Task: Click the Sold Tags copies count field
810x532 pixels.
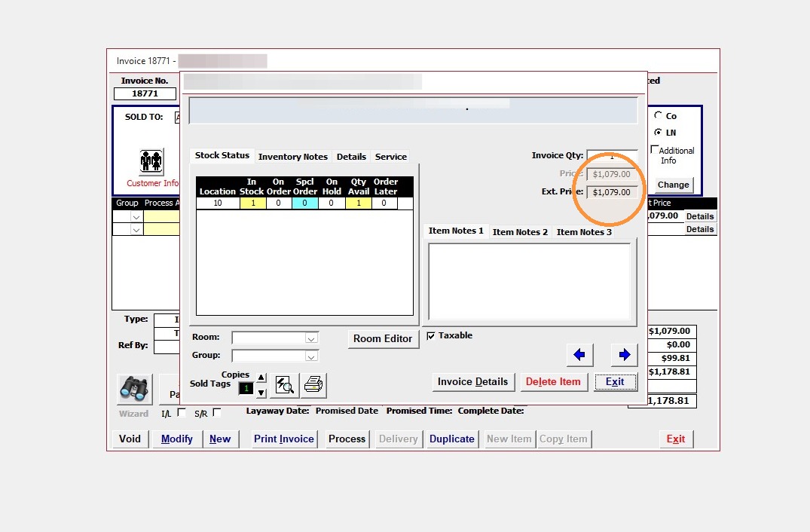Action: (x=246, y=388)
